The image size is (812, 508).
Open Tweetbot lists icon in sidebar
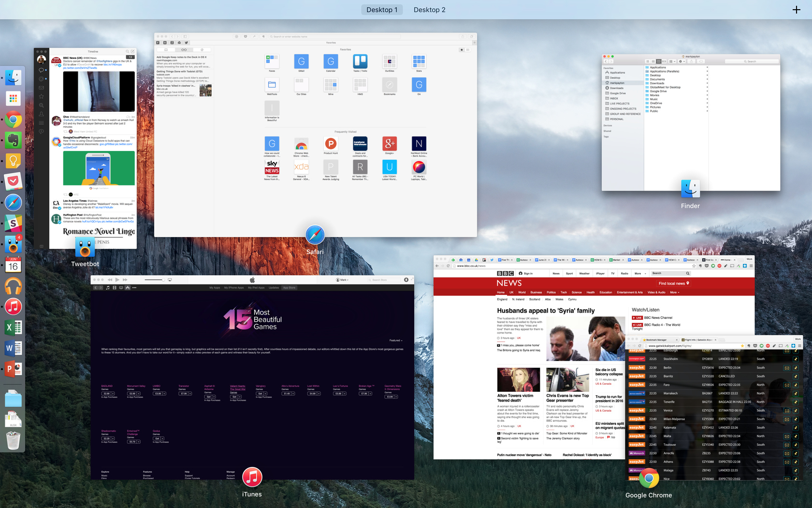pos(41,123)
